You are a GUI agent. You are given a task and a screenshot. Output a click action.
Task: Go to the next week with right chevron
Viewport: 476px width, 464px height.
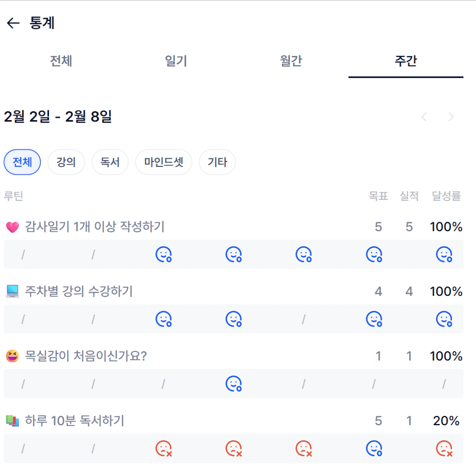[451, 117]
